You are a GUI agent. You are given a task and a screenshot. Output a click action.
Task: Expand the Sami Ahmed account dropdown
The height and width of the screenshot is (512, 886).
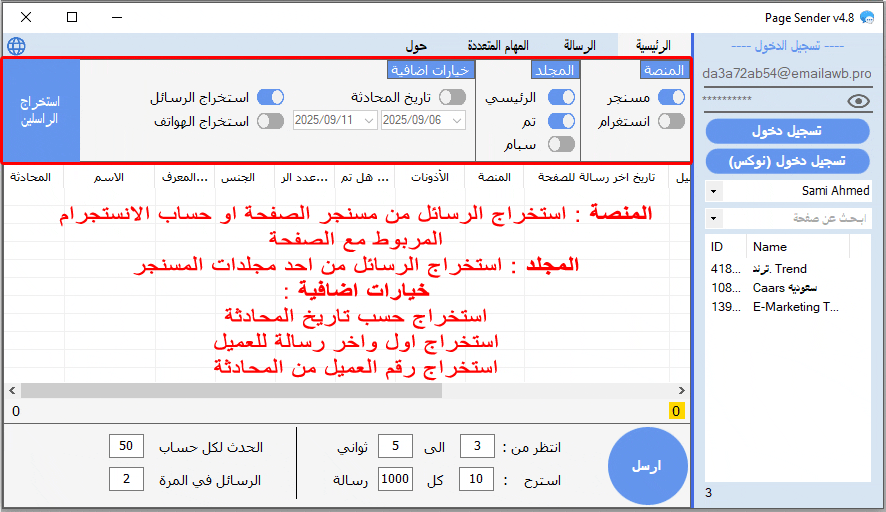coord(714,191)
